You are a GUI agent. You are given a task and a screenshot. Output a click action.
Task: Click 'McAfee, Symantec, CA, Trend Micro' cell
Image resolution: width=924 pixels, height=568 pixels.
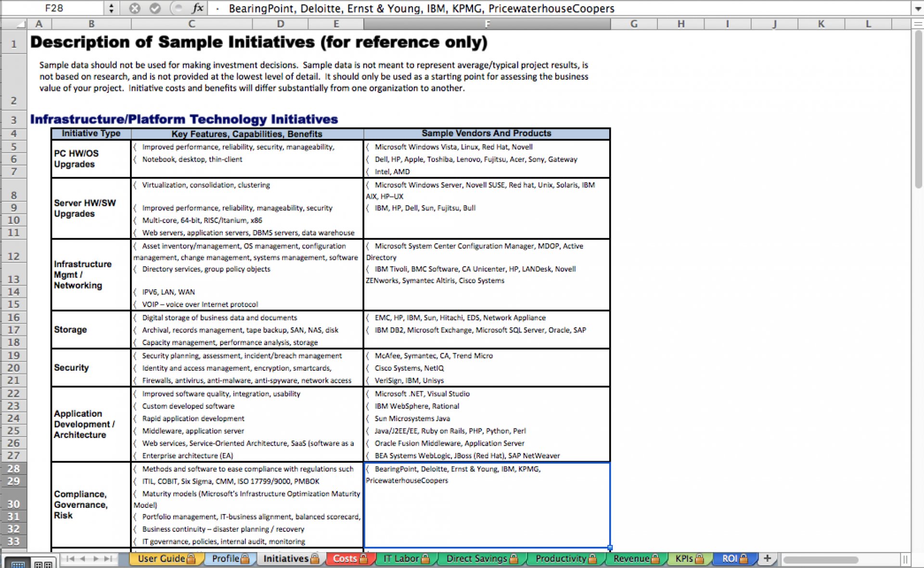coord(487,356)
